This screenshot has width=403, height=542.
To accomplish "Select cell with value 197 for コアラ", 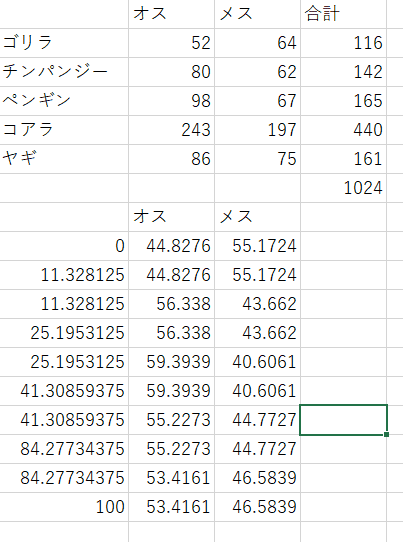I will [257, 130].
